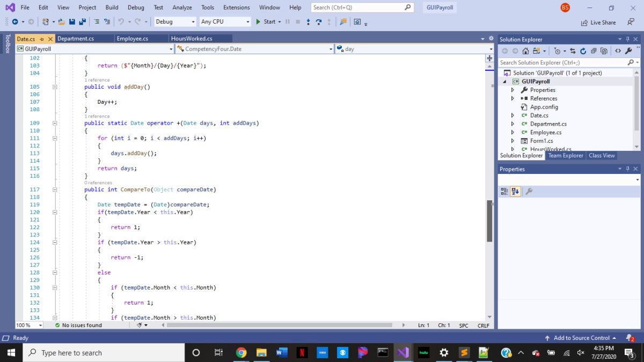Click the Undo arrow icon
The width and height of the screenshot is (644, 362).
pyautogui.click(x=121, y=22)
